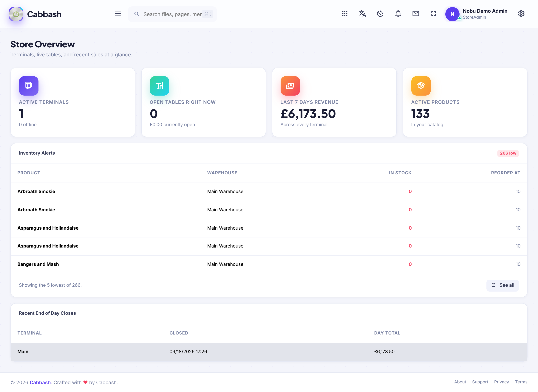Click the footer heart icon
The image size is (538, 392).
click(x=86, y=382)
